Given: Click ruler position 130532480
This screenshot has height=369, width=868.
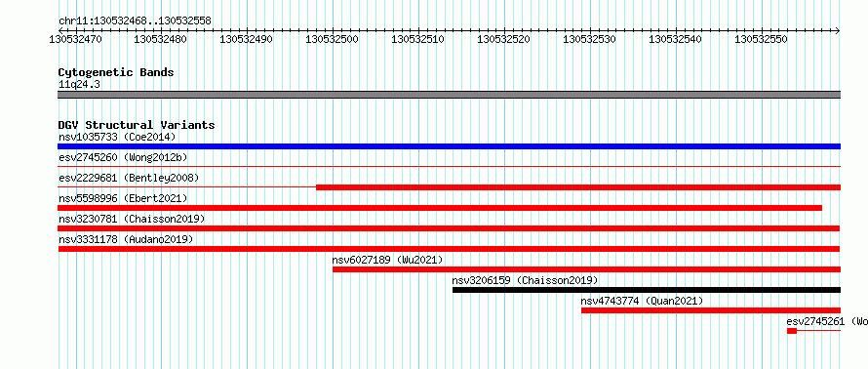Looking at the screenshot, I should (x=161, y=40).
